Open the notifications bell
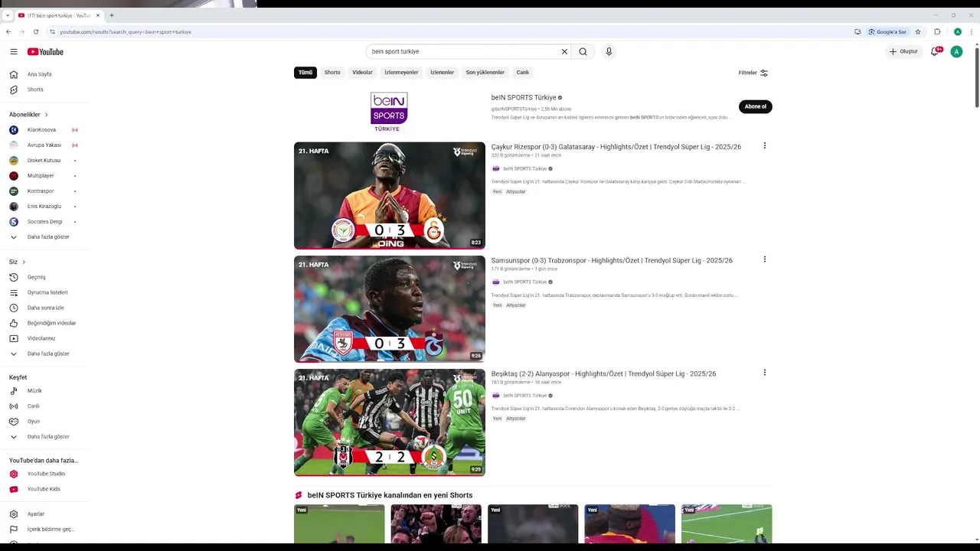980x551 pixels. point(935,51)
